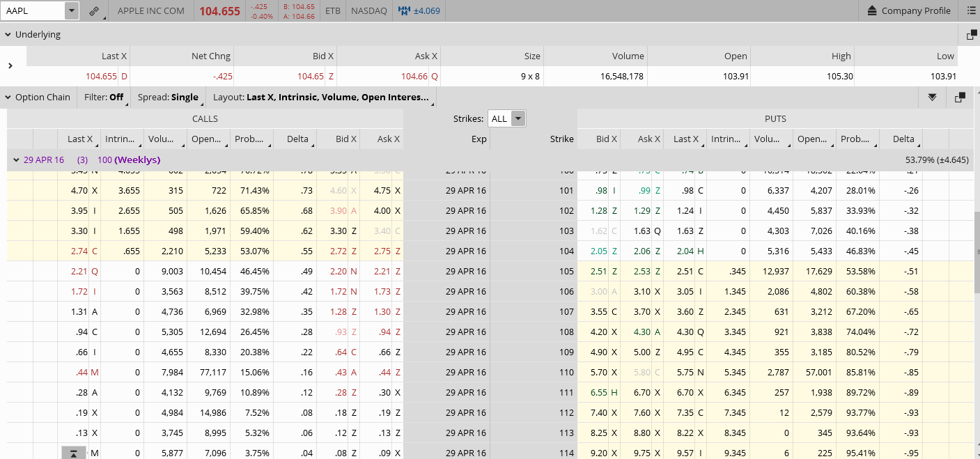Image resolution: width=980 pixels, height=459 pixels.
Task: Click the scroll-to-top arrow button in calls
Action: [74, 453]
